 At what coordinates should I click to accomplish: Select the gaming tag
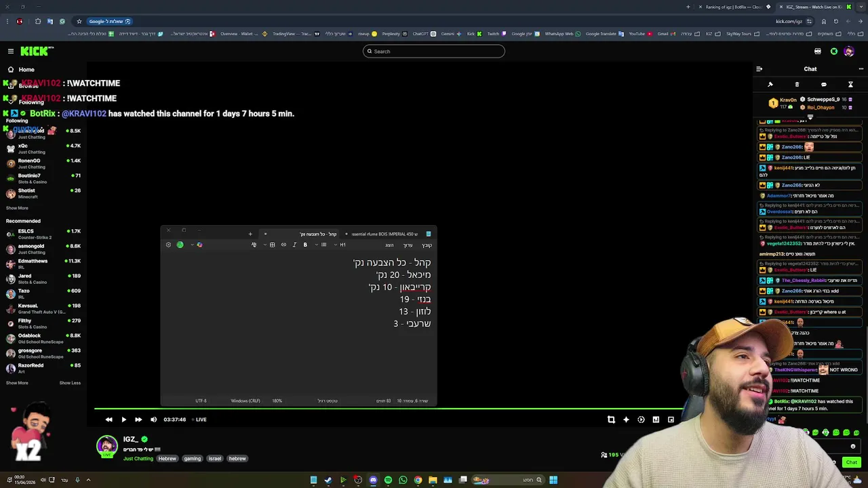(x=192, y=459)
